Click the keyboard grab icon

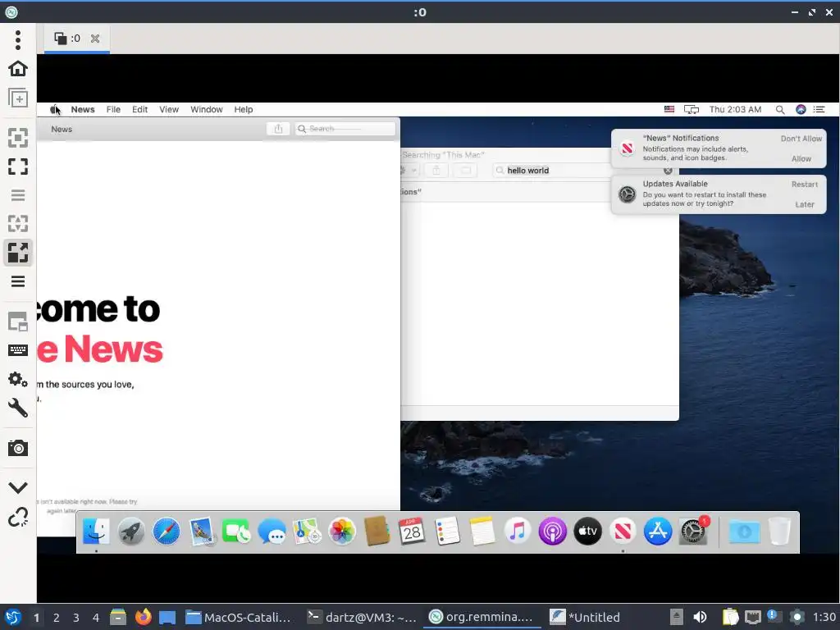click(x=18, y=350)
